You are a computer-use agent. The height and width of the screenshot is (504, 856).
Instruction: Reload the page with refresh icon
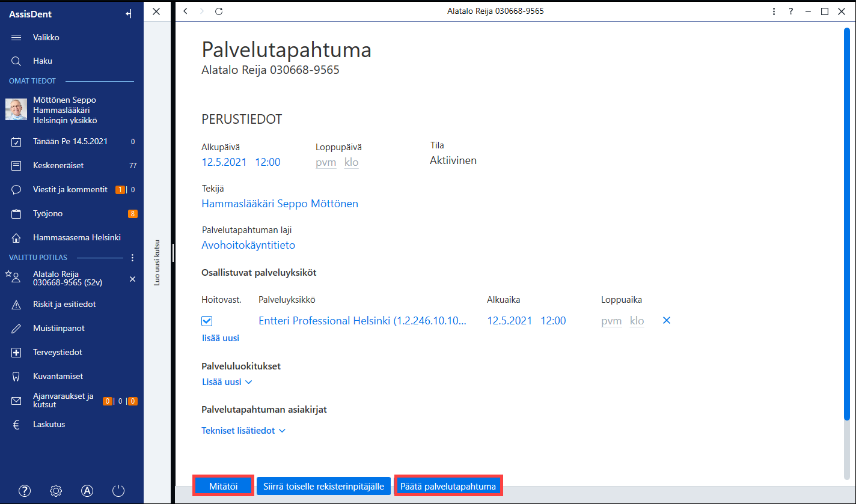pyautogui.click(x=219, y=11)
